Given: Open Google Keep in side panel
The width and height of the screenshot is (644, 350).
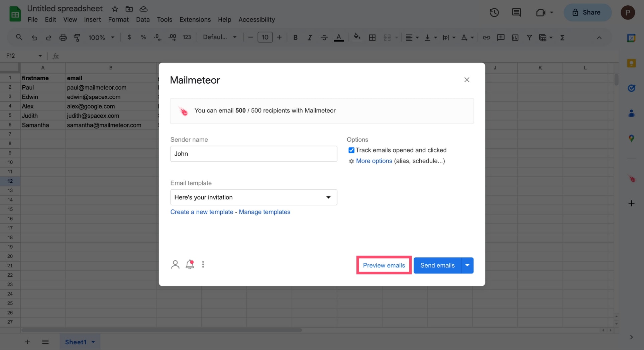Looking at the screenshot, I should click(x=631, y=63).
